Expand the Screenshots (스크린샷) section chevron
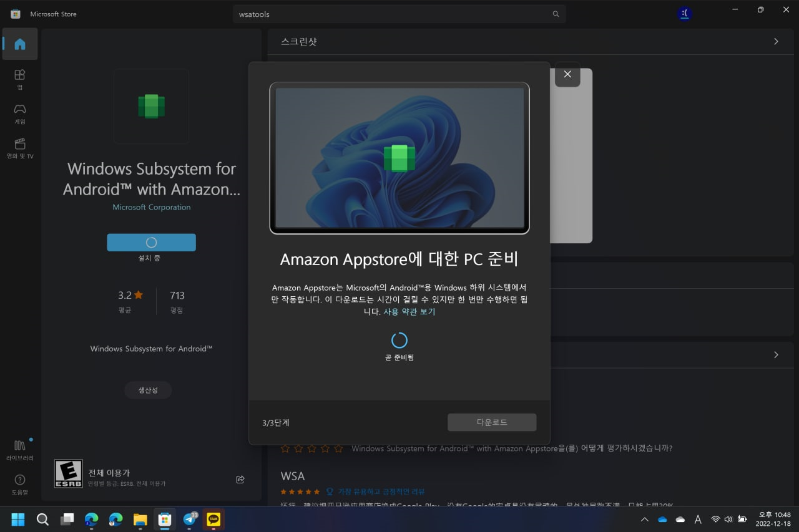The width and height of the screenshot is (799, 532). [x=776, y=41]
